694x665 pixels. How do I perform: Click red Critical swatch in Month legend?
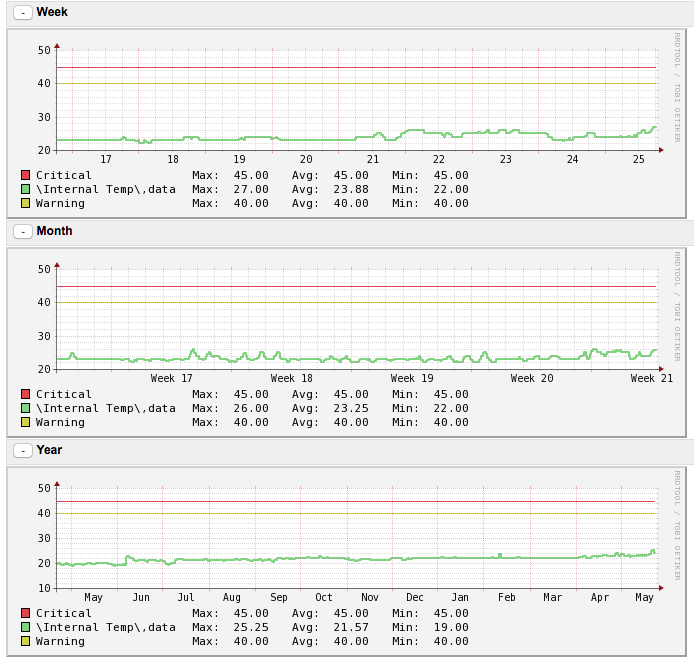25,394
